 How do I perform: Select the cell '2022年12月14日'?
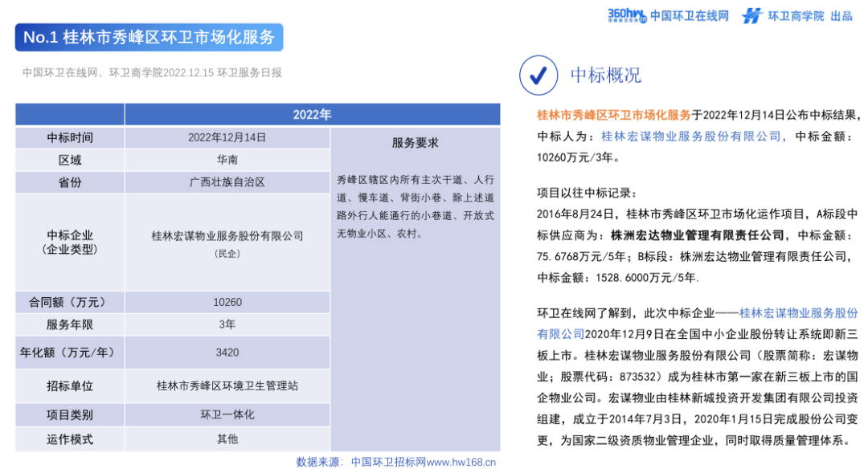pyautogui.click(x=227, y=138)
